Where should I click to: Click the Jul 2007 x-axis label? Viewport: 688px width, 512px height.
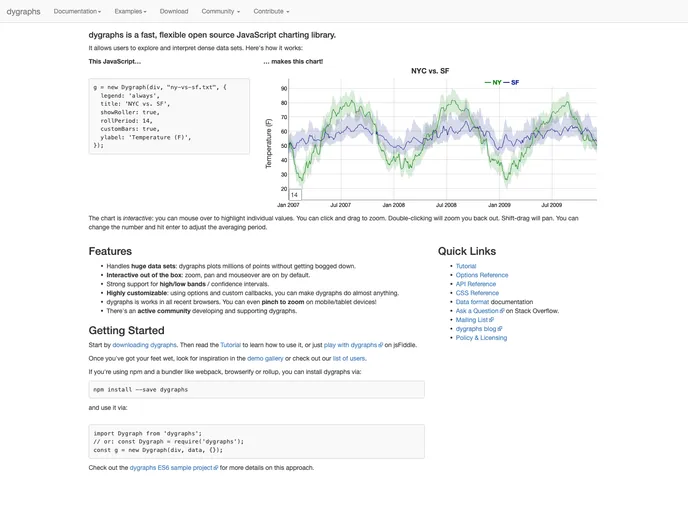(340, 205)
